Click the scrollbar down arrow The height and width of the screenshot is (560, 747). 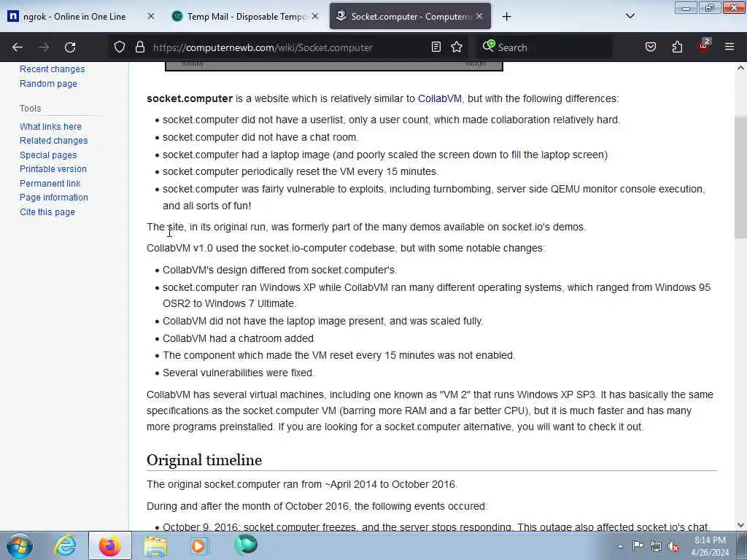(x=740, y=525)
